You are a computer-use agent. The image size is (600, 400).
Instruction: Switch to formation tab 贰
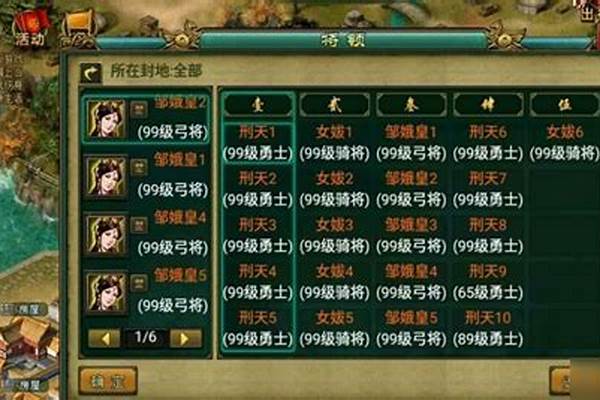click(335, 104)
